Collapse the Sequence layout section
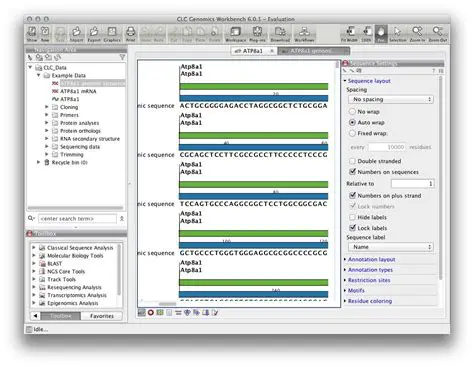The image size is (474, 367). click(345, 81)
